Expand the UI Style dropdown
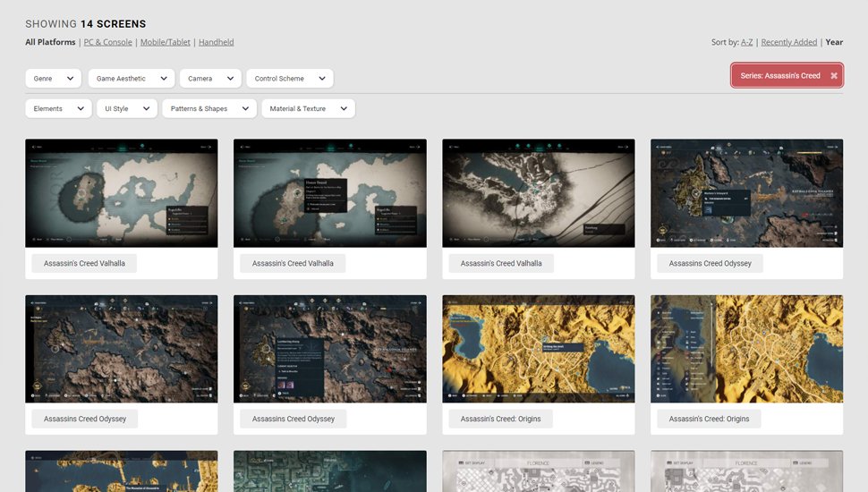The height and width of the screenshot is (492, 868). 127,108
